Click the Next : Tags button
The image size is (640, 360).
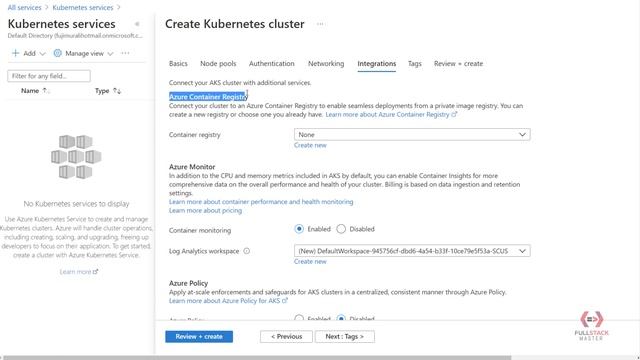pos(345,337)
